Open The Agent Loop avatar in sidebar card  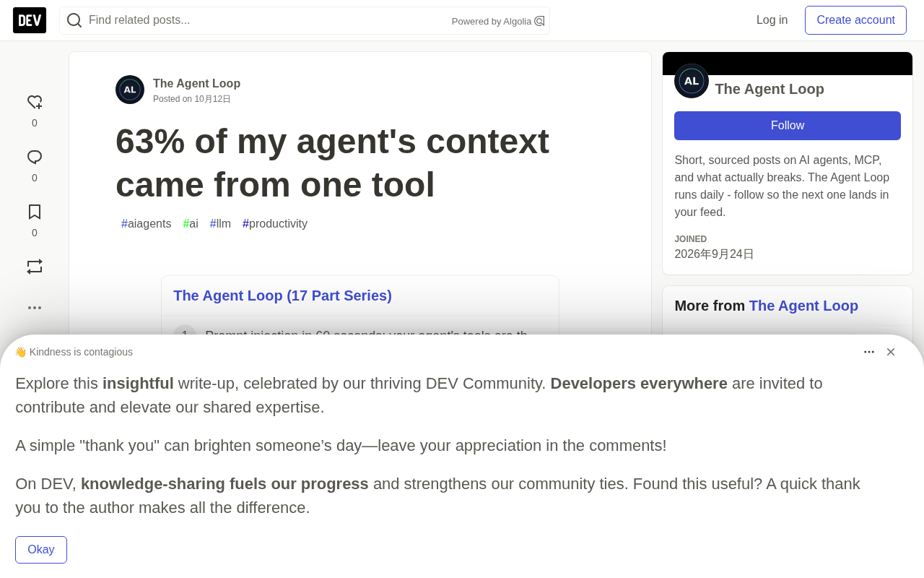[x=692, y=81]
